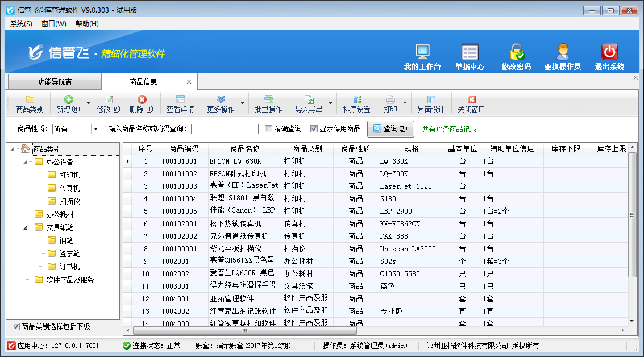Click 退出系统 power icon
The width and height of the screenshot is (644, 357).
coord(609,52)
